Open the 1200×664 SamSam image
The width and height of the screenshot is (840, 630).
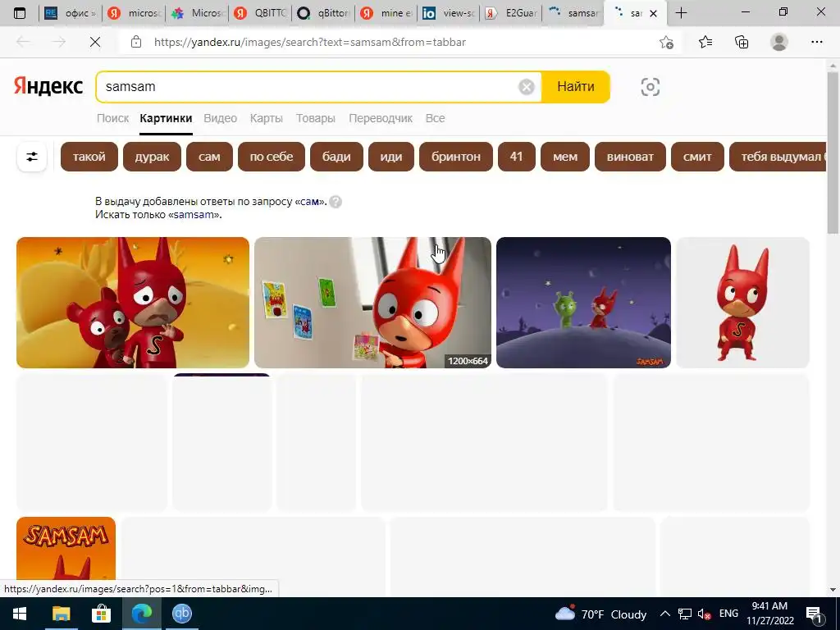coord(372,303)
